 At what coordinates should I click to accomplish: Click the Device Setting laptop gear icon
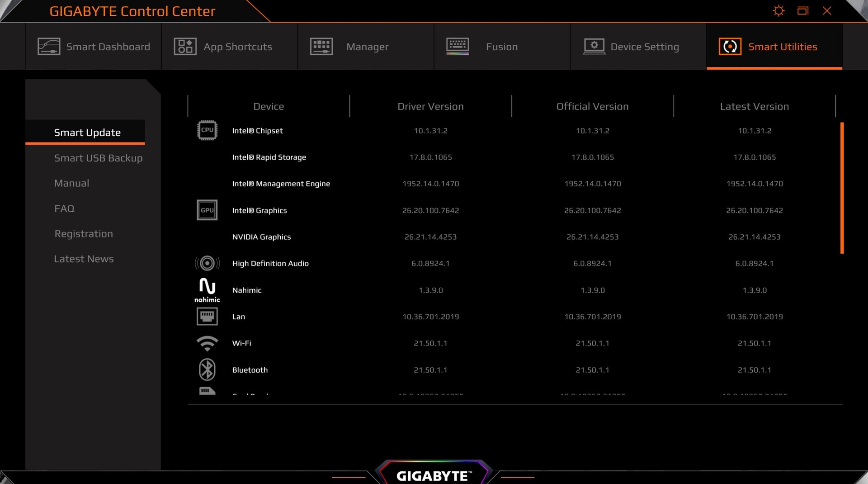[x=594, y=47]
